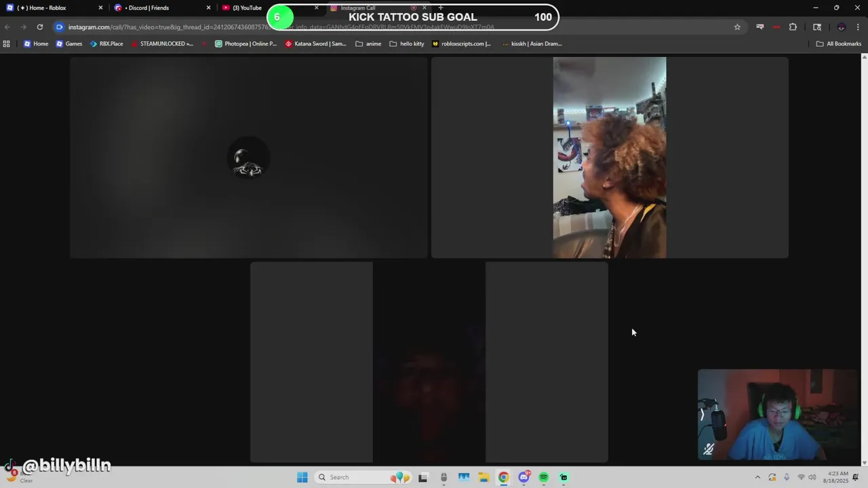Screen dimensions: 868x488
Task: Open the RBX.Place bookmark
Action: (106, 44)
